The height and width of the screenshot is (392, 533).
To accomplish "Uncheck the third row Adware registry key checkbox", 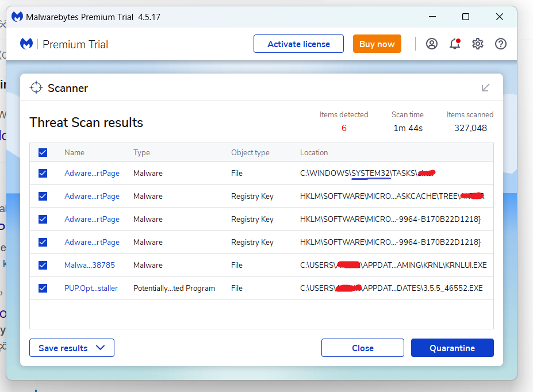I will 43,219.
